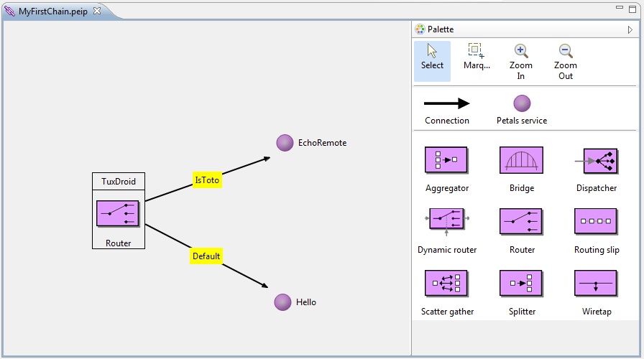Click the yellow IsToto connection label
644x359 pixels.
207,180
